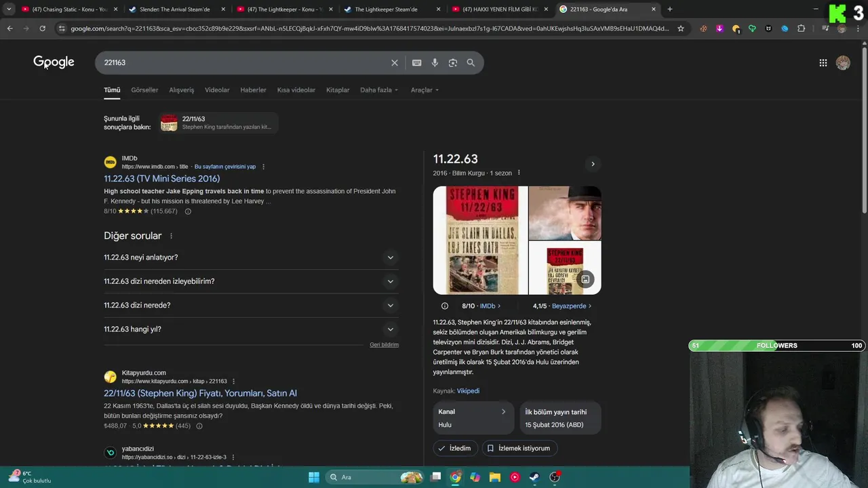The width and height of the screenshot is (868, 488).
Task: Click 'Bu sayfanın çevirisini yap' link
Action: click(x=225, y=167)
